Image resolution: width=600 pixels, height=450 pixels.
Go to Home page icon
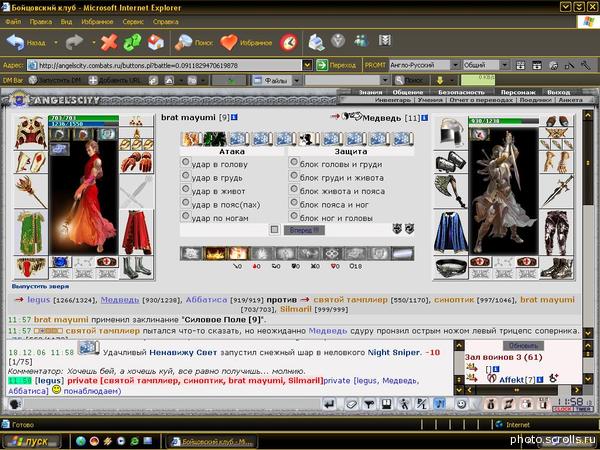pos(156,42)
